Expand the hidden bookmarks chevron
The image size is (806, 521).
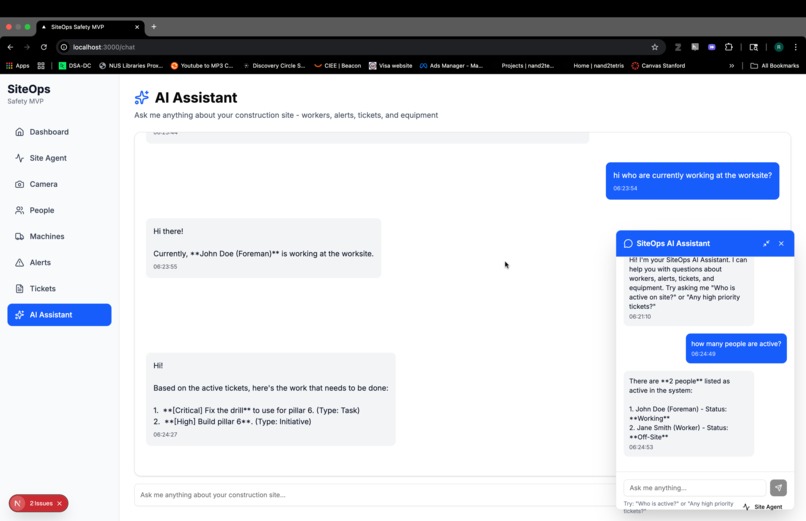click(731, 66)
